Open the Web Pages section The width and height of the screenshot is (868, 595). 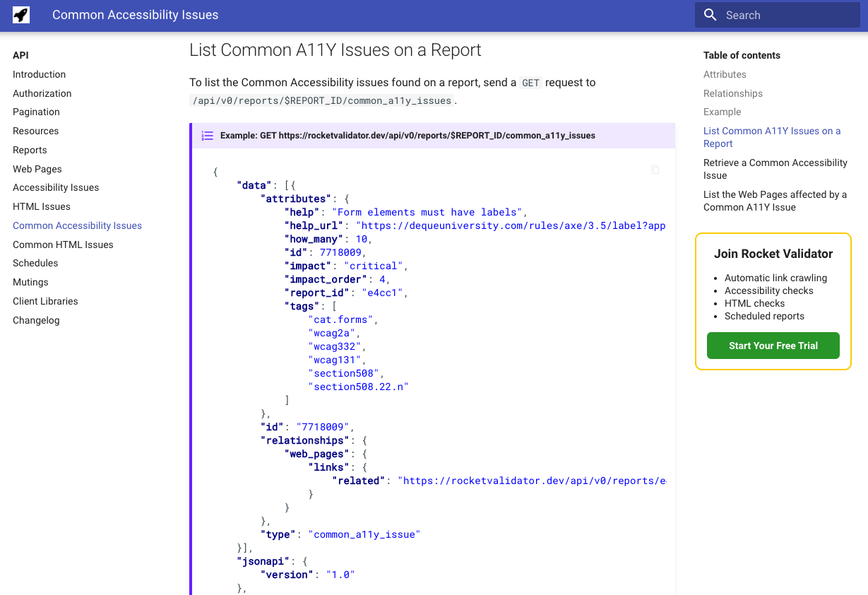point(37,168)
